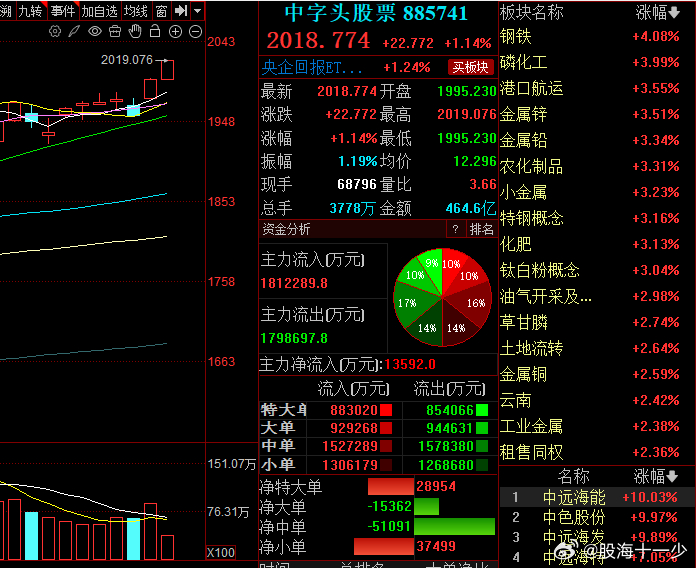Screen dimensions: 696x568
Task: Select the 小金属 sector row
Action: pos(597,192)
